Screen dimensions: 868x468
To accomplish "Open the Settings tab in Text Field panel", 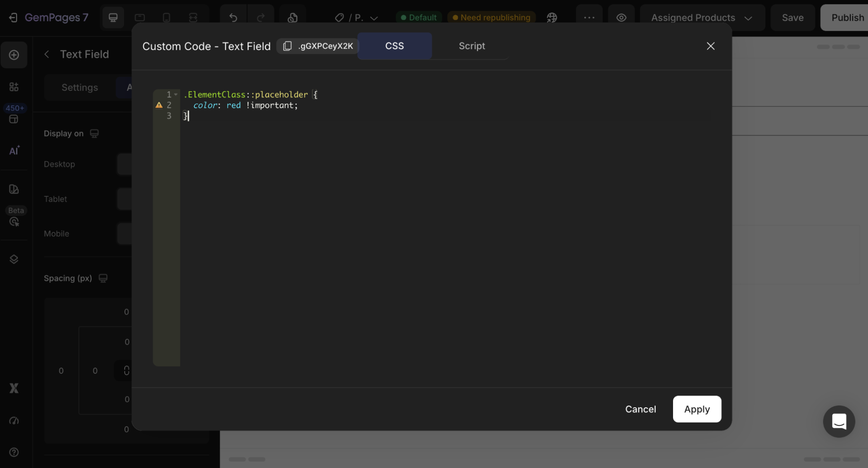I will point(79,87).
